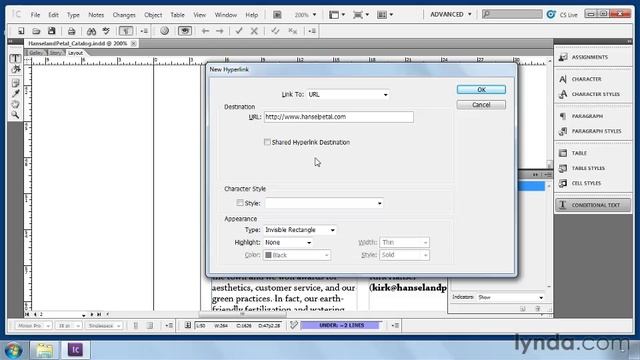
Task: Open the Width dropdown showing Thin
Action: [x=404, y=242]
